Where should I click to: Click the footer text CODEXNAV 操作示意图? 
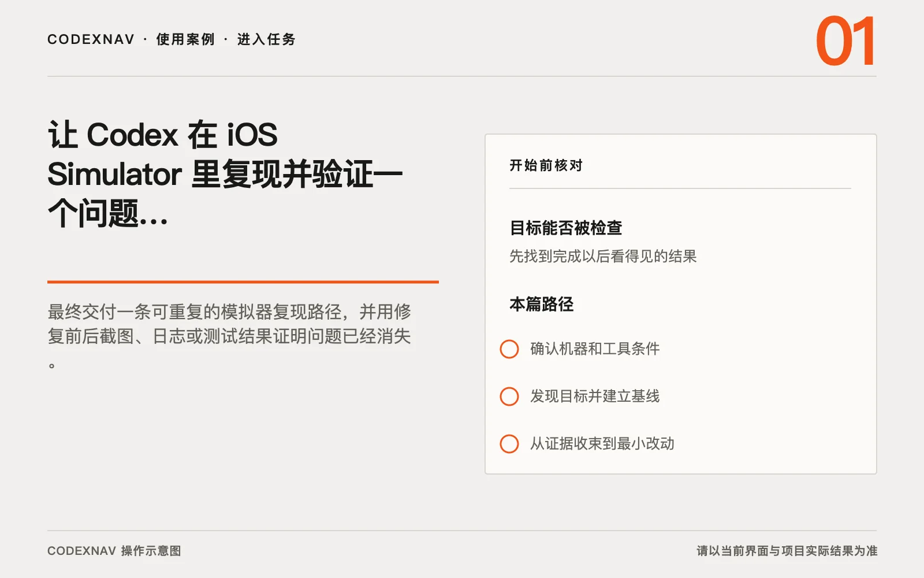point(114,551)
